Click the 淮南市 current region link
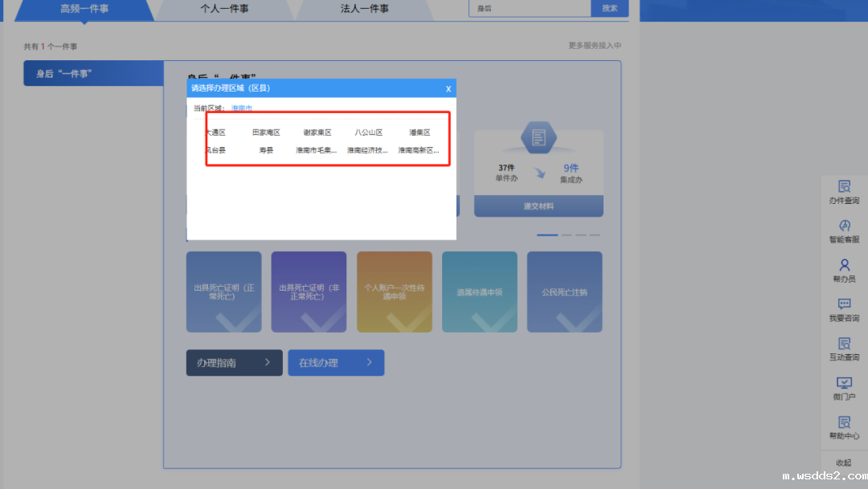Viewport: 868px width, 489px height. 241,108
